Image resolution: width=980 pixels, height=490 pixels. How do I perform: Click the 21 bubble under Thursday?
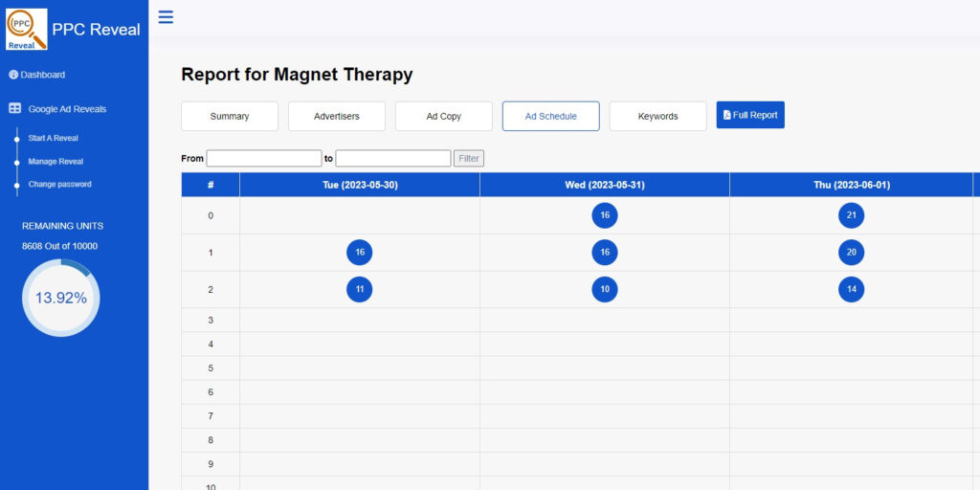[851, 215]
